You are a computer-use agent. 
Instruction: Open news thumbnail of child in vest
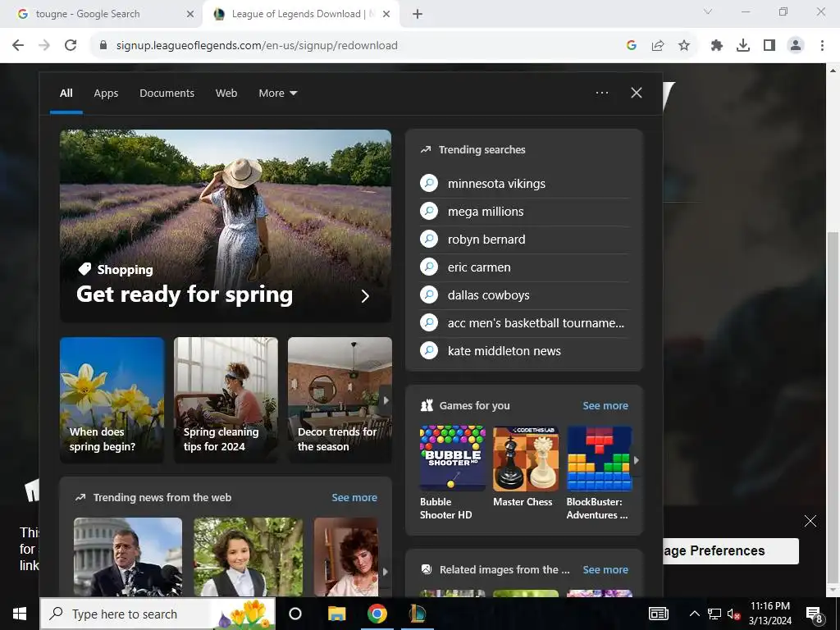tap(248, 557)
